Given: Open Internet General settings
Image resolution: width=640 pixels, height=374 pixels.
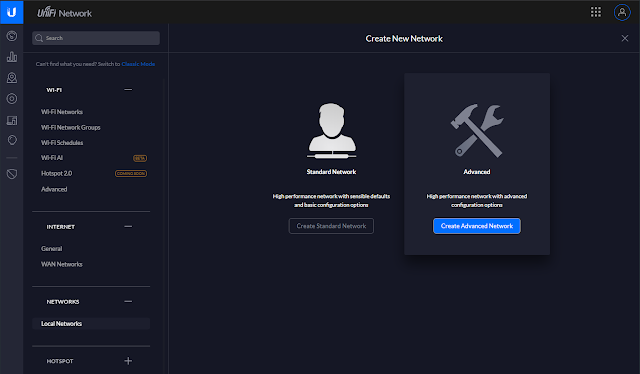Looking at the screenshot, I should pos(51,249).
